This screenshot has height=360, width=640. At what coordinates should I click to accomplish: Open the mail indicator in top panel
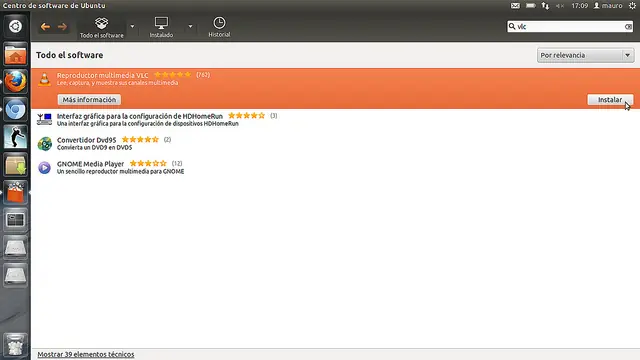pos(515,6)
